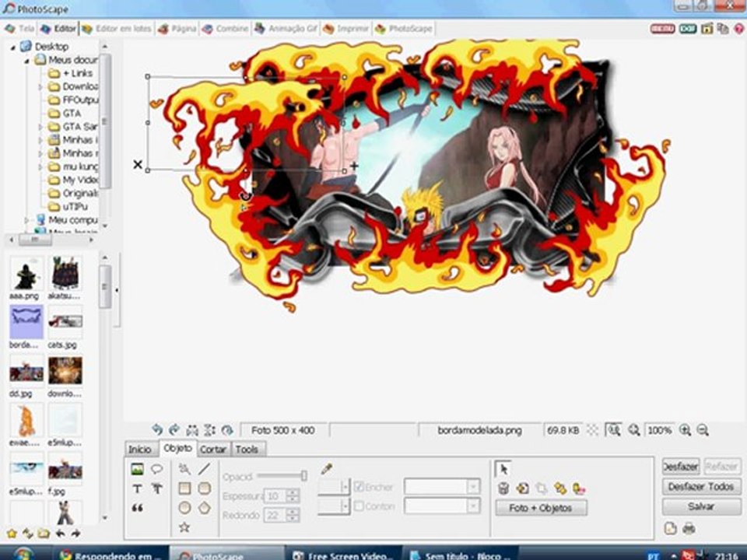
Task: Click the Redondo value field
Action: tap(275, 515)
